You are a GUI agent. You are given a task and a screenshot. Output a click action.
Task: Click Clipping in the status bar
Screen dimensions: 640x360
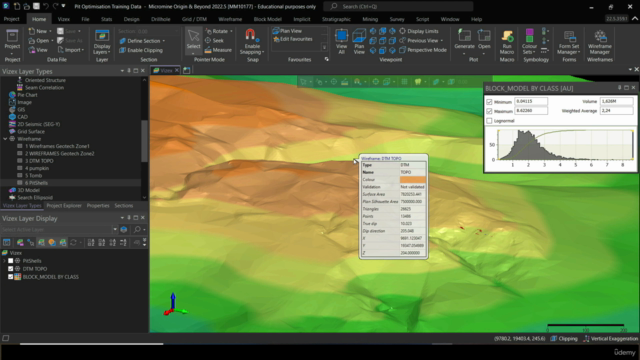point(564,339)
